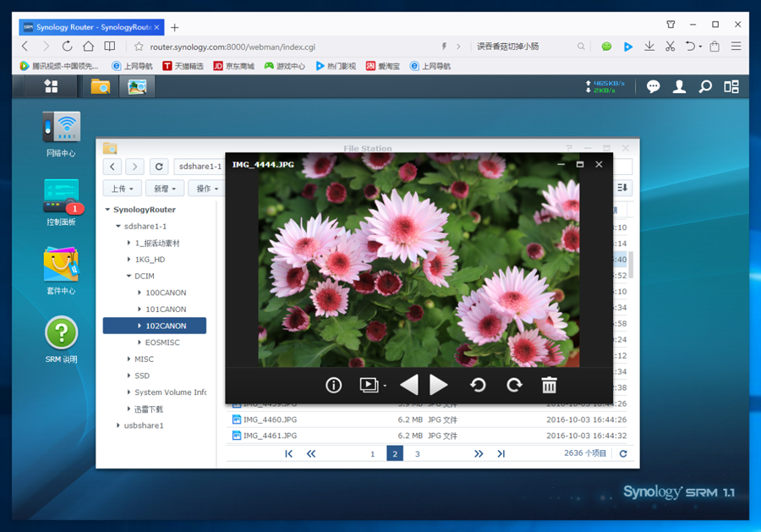Rotate image counterclockwise

(x=478, y=386)
